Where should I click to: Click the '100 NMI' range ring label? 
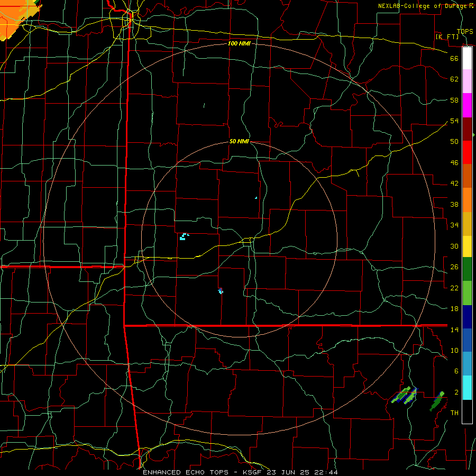pyautogui.click(x=239, y=43)
